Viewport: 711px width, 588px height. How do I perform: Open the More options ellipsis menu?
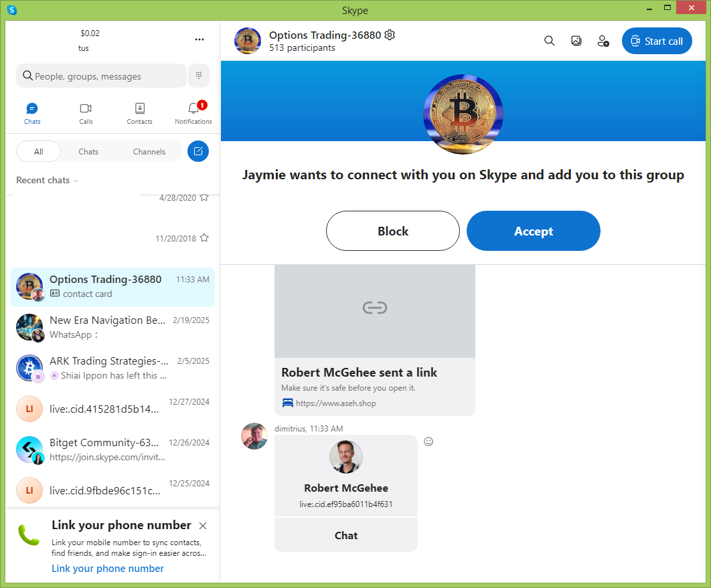pyautogui.click(x=200, y=39)
